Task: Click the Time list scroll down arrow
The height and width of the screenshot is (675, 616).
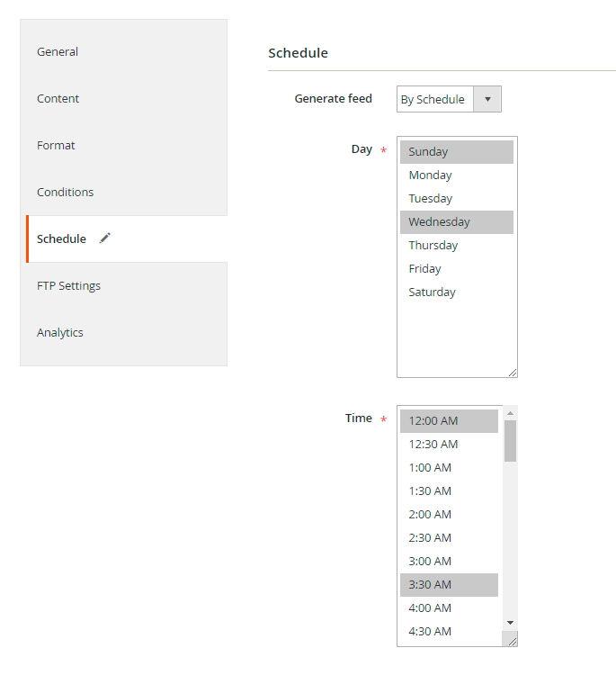Action: point(510,622)
